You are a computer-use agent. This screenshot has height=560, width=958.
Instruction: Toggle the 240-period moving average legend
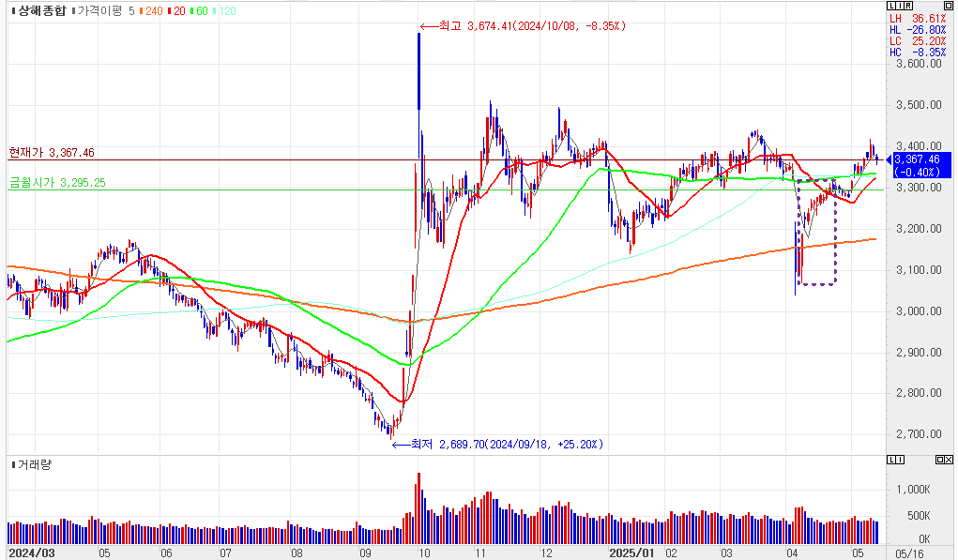[151, 11]
